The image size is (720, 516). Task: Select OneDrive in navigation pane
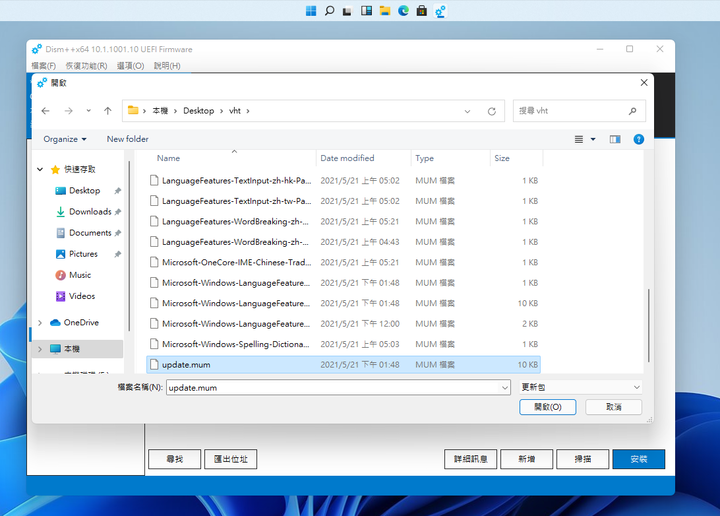[x=81, y=322]
